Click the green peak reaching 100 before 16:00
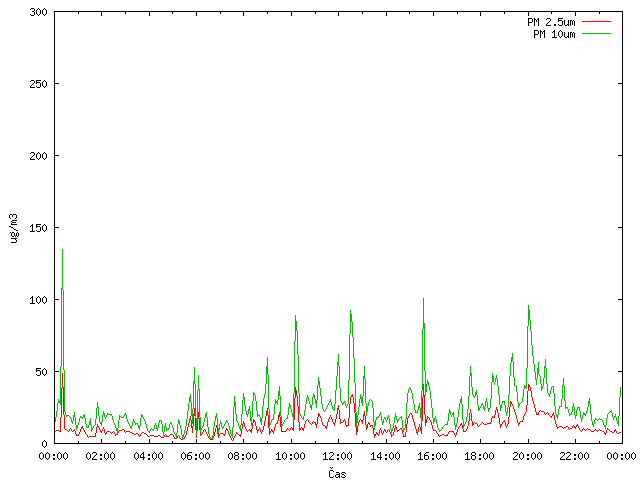 tap(423, 300)
